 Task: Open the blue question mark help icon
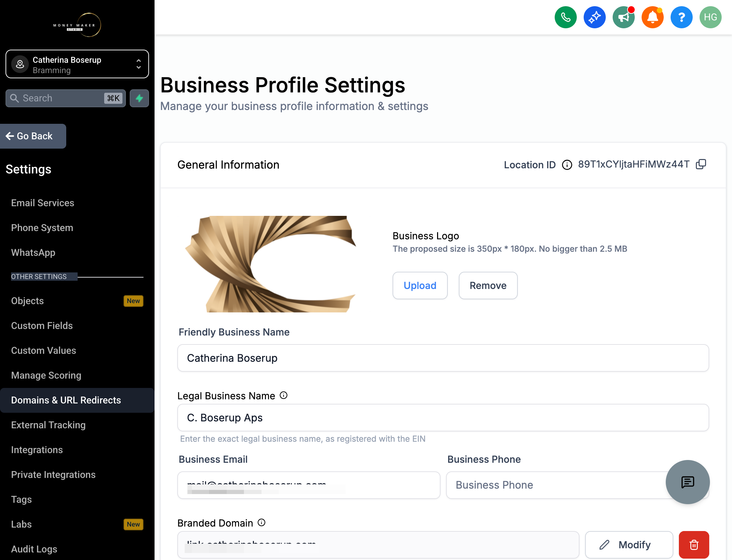click(x=681, y=17)
